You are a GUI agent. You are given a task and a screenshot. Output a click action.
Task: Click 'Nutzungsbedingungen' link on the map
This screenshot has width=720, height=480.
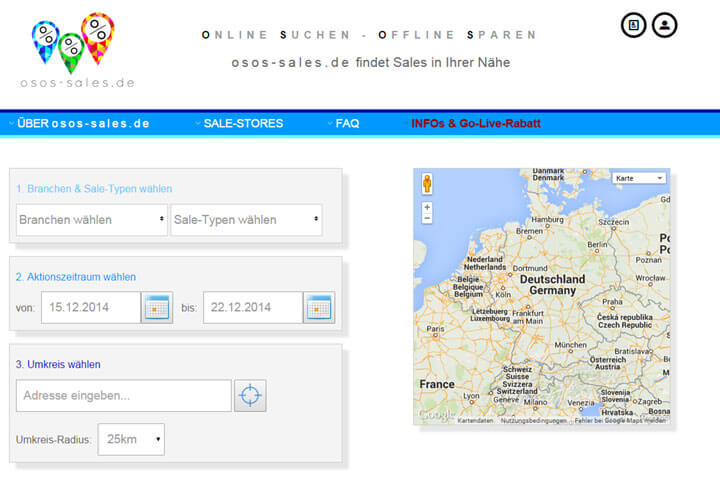click(x=534, y=421)
